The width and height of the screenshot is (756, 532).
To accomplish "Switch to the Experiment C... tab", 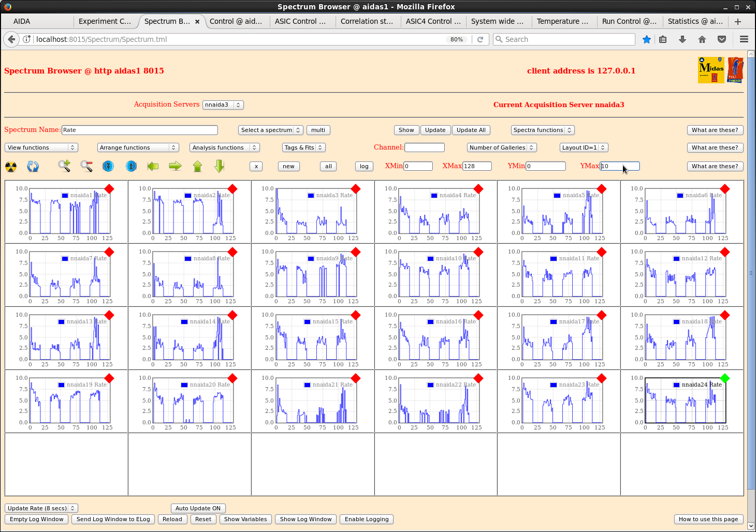I will (x=105, y=21).
